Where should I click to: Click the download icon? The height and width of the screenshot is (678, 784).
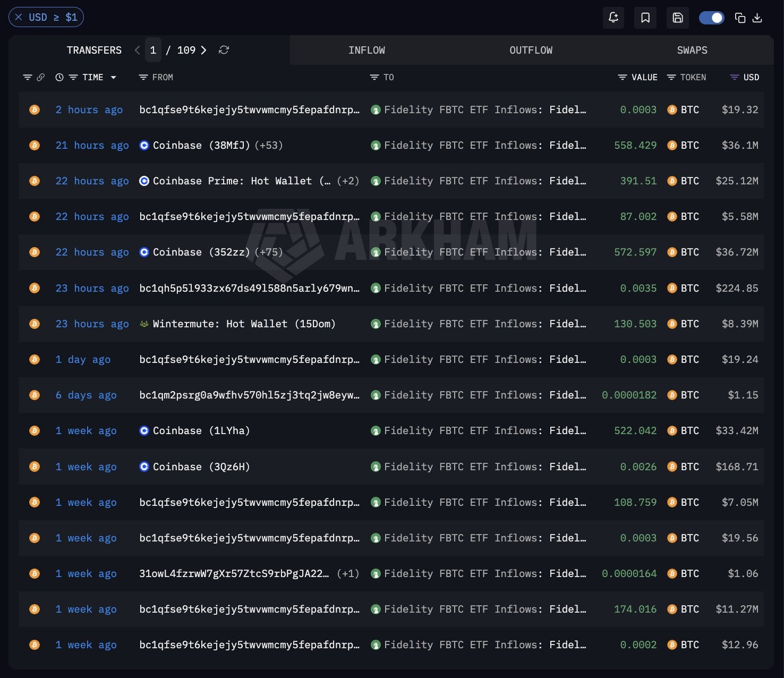tap(757, 18)
